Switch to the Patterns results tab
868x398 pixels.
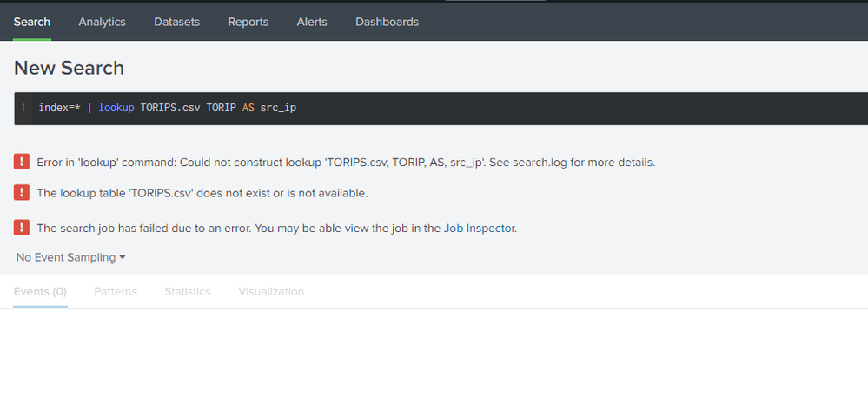click(116, 292)
